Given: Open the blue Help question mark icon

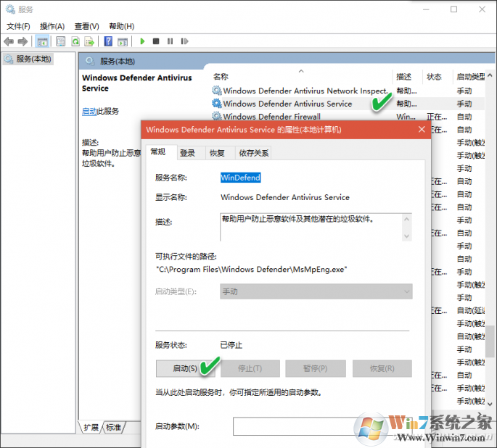Looking at the screenshot, I should pyautogui.click(x=108, y=41).
